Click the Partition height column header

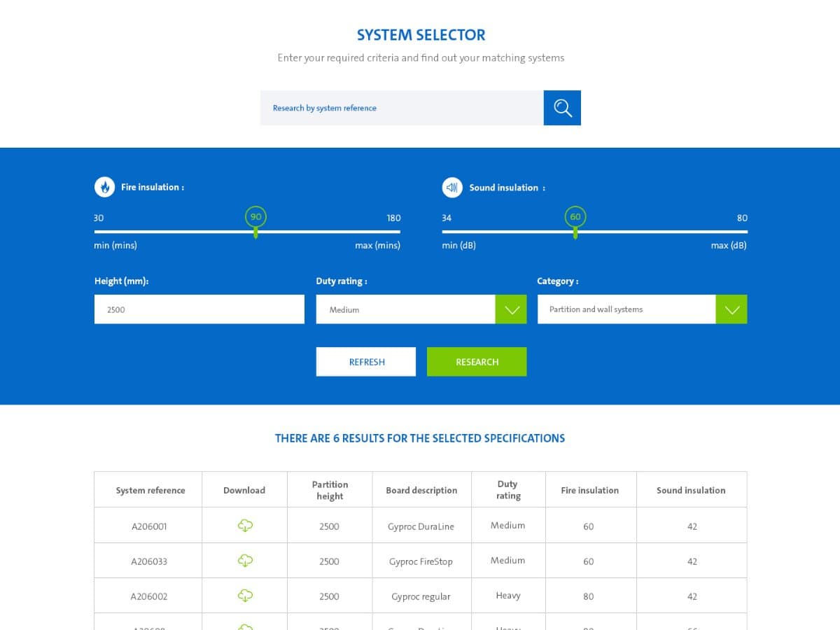330,490
